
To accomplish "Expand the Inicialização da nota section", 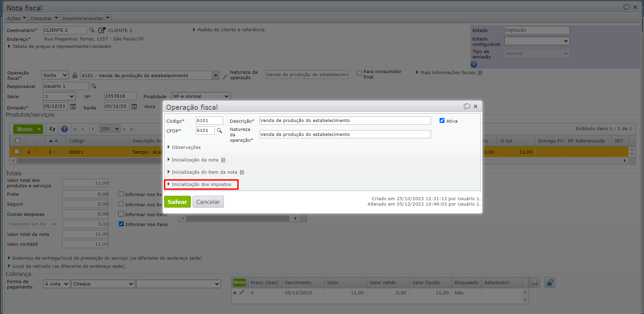I will pyautogui.click(x=193, y=160).
